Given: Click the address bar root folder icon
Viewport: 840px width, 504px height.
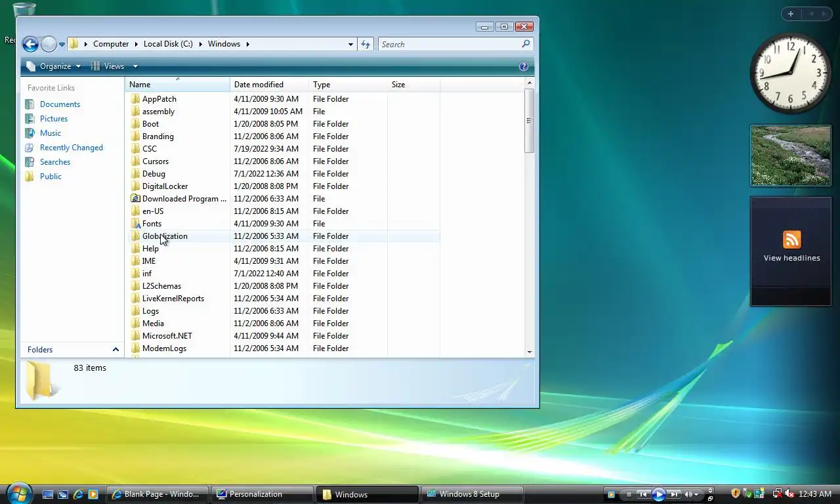Looking at the screenshot, I should pyautogui.click(x=74, y=44).
